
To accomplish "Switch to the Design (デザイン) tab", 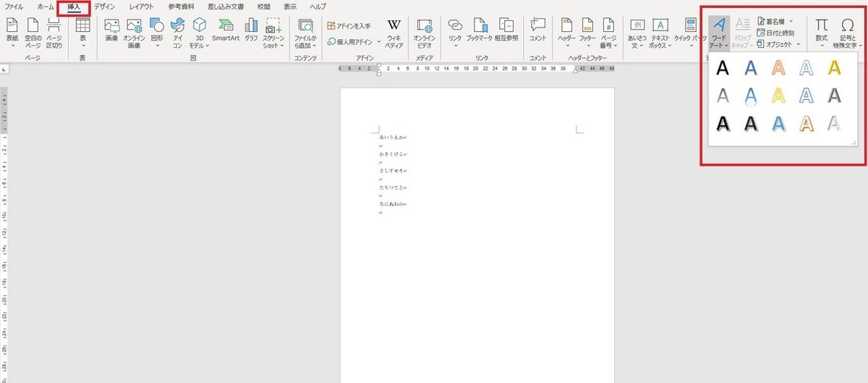I will tap(104, 7).
